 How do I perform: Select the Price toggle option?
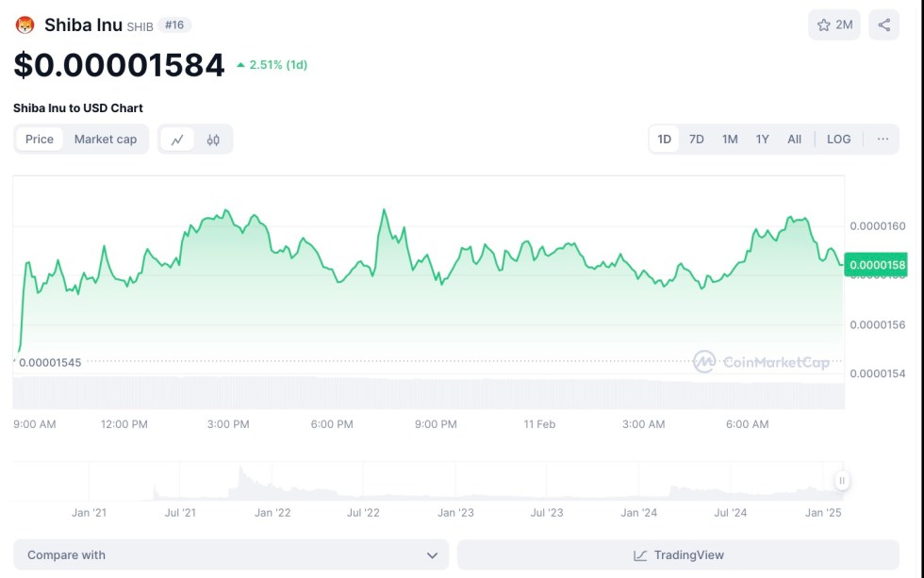40,140
